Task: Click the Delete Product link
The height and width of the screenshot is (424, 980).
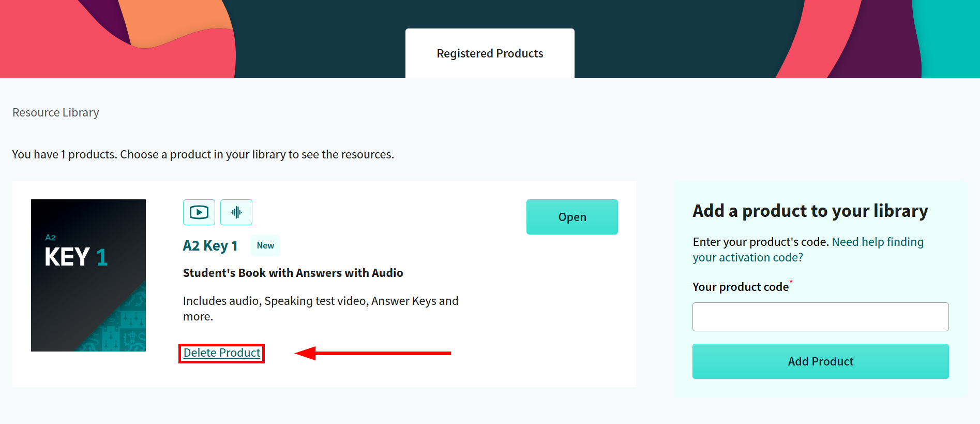Action: [x=222, y=353]
